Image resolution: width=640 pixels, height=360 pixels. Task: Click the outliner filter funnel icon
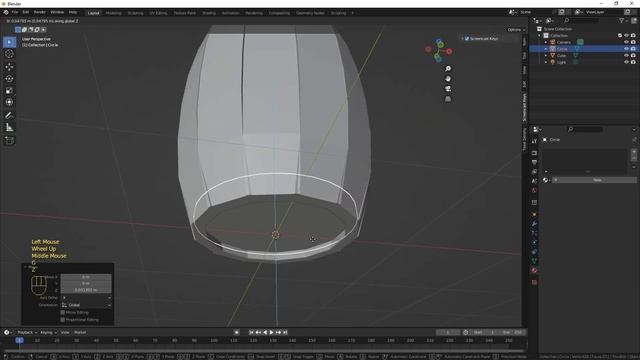tap(621, 20)
